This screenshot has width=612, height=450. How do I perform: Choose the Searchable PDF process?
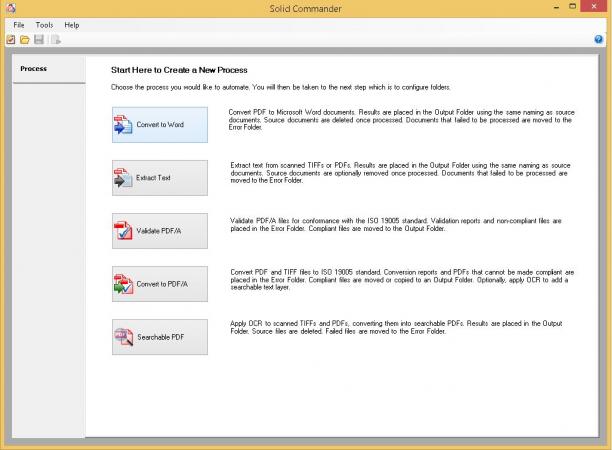tap(160, 337)
